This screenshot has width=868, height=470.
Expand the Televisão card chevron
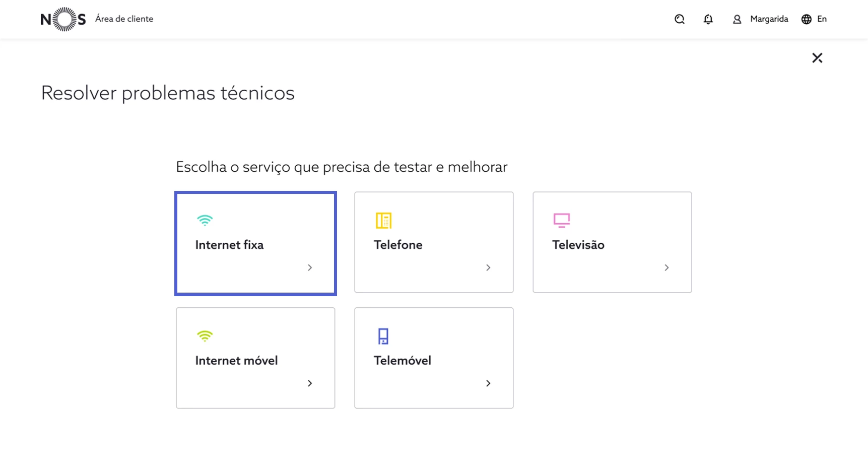click(x=666, y=267)
